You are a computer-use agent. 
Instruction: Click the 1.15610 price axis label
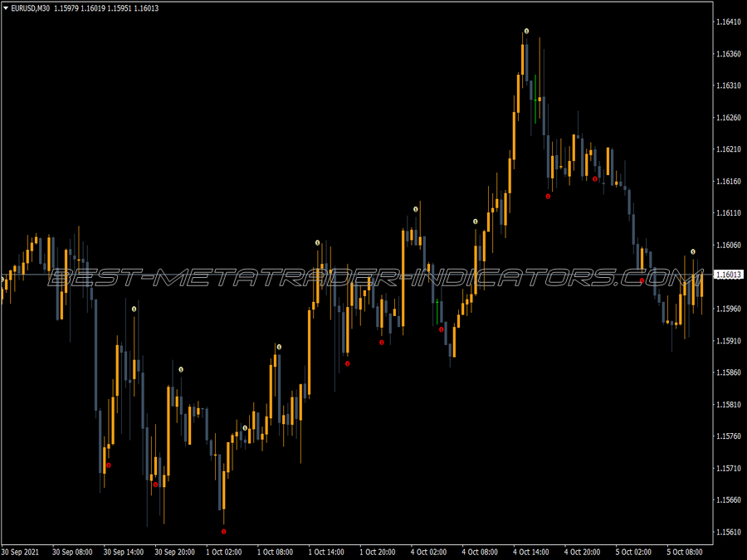pyautogui.click(x=729, y=532)
